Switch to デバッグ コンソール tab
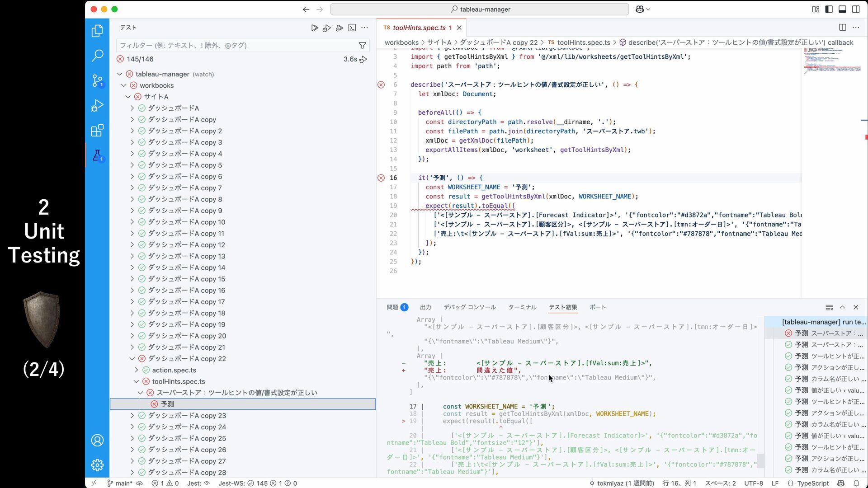The image size is (868, 488). tap(470, 307)
